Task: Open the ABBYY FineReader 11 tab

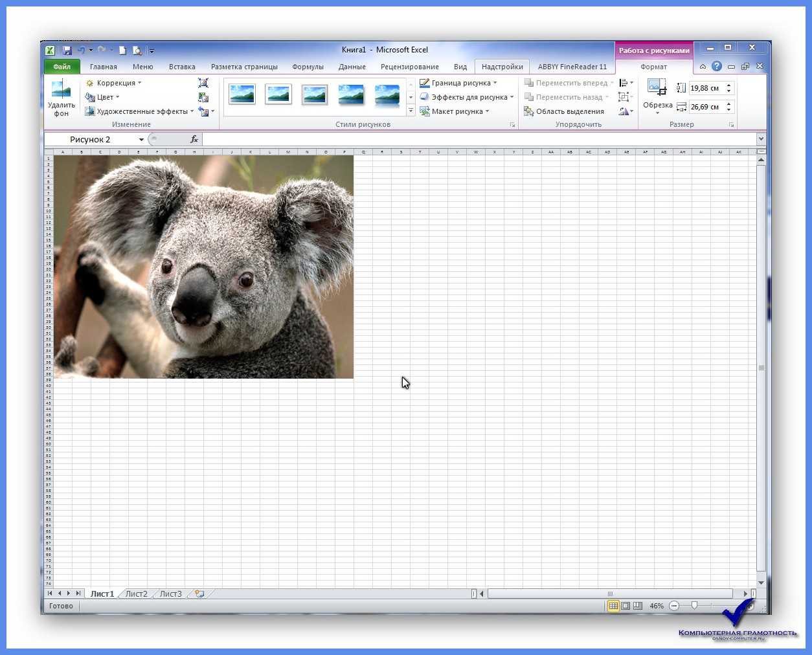Action: pyautogui.click(x=572, y=67)
